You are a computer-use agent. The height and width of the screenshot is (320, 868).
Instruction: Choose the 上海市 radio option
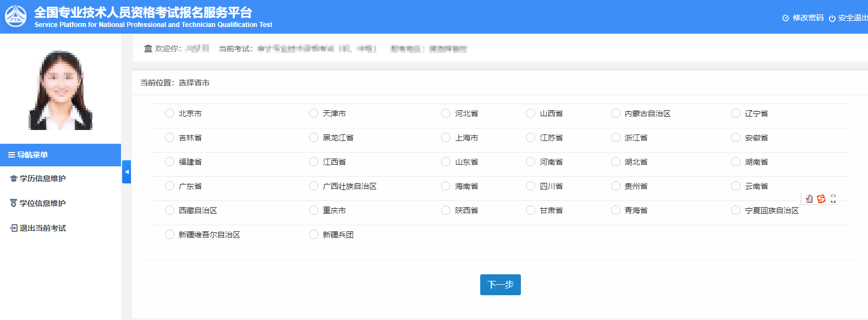point(446,138)
